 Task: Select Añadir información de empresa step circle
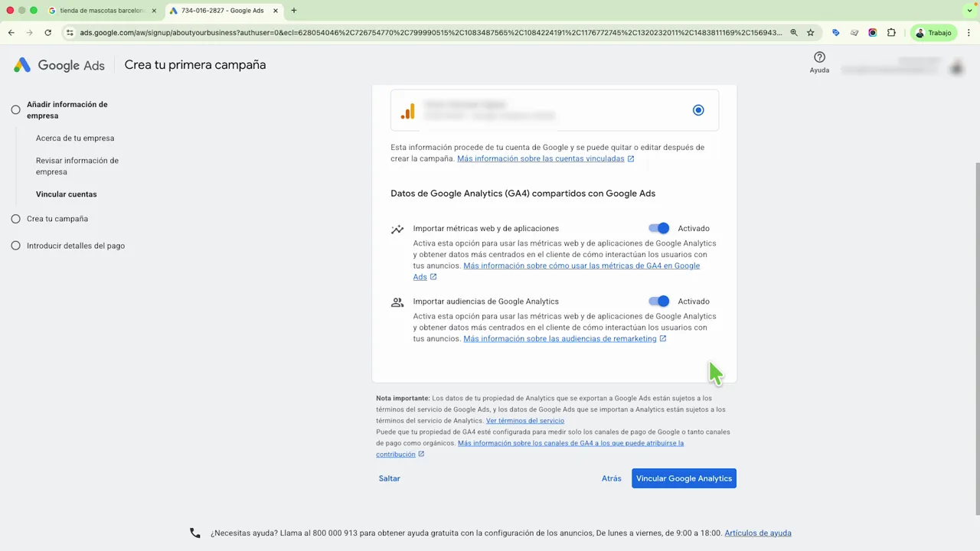pyautogui.click(x=15, y=110)
